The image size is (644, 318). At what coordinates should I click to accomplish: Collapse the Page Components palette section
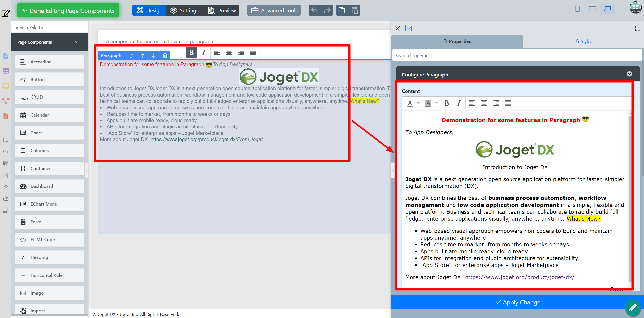click(77, 42)
